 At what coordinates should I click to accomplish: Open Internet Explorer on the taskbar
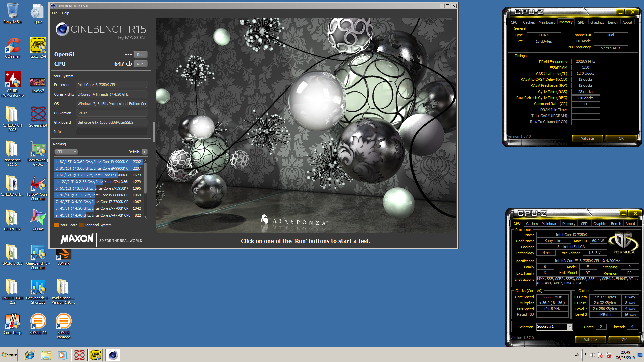pos(30,355)
